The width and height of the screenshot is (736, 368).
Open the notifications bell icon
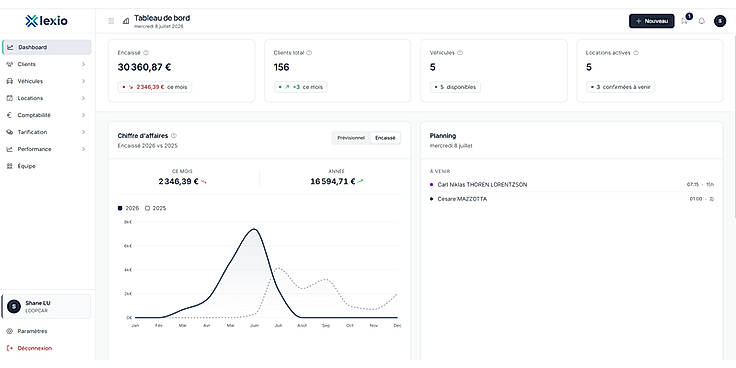pyautogui.click(x=702, y=21)
